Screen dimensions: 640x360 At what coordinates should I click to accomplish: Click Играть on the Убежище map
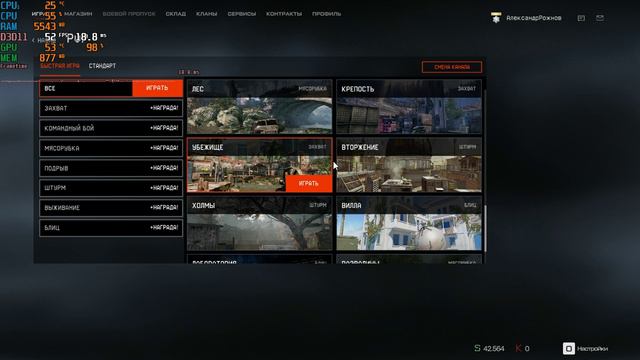click(309, 184)
